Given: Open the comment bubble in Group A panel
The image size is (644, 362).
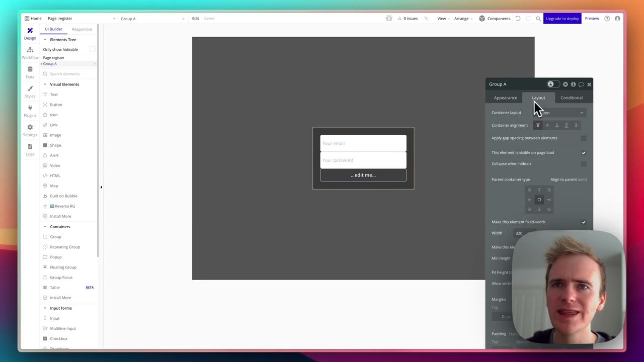Looking at the screenshot, I should (581, 84).
